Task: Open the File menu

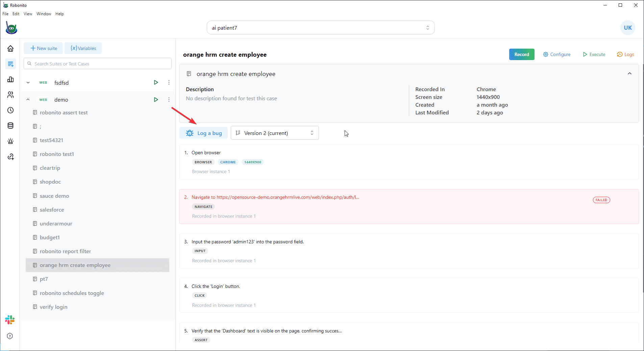Action: 5,14
